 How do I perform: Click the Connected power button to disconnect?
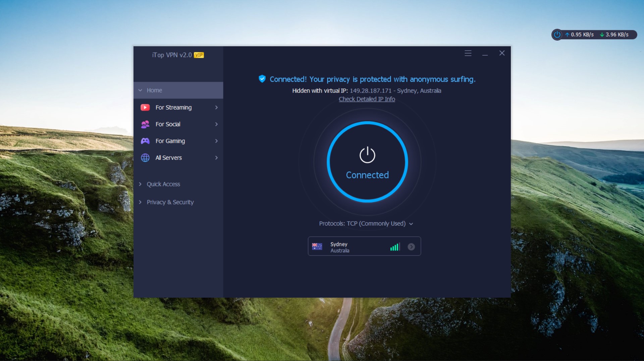367,162
